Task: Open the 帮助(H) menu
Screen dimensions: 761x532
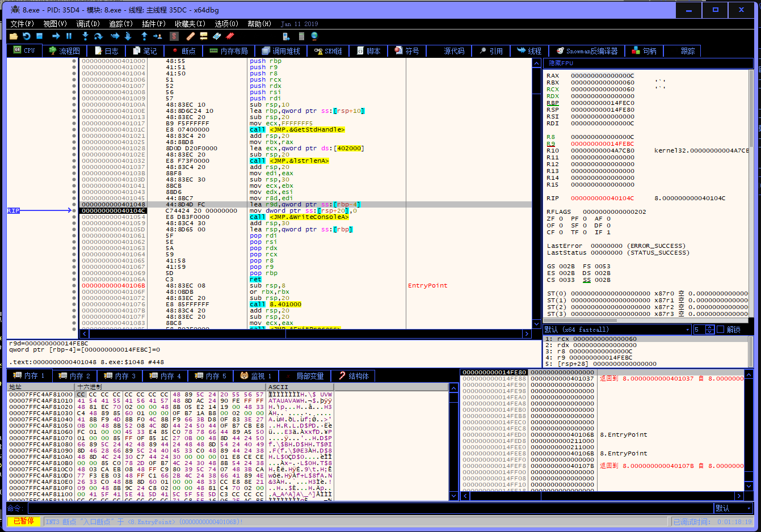Action: (x=259, y=24)
